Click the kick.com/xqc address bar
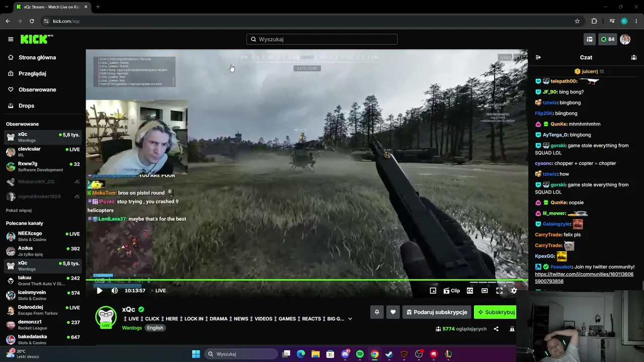Viewport: 644px width, 362px height. 307,21
